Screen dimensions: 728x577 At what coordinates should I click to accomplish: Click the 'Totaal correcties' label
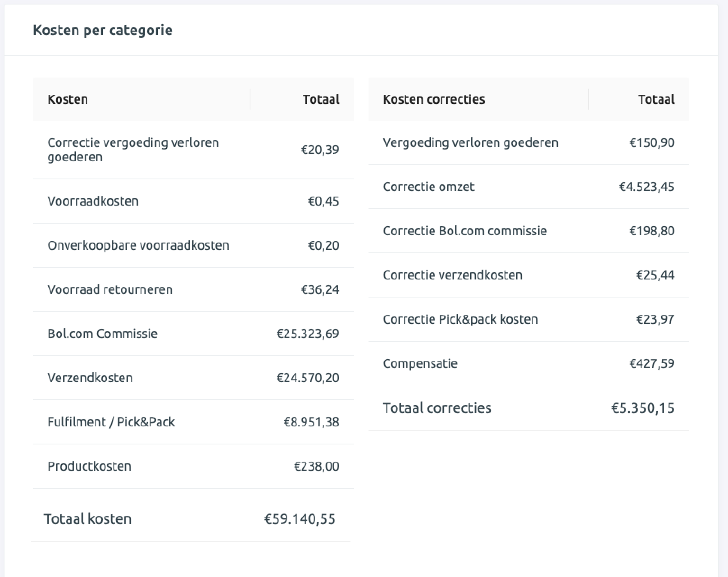coord(437,408)
